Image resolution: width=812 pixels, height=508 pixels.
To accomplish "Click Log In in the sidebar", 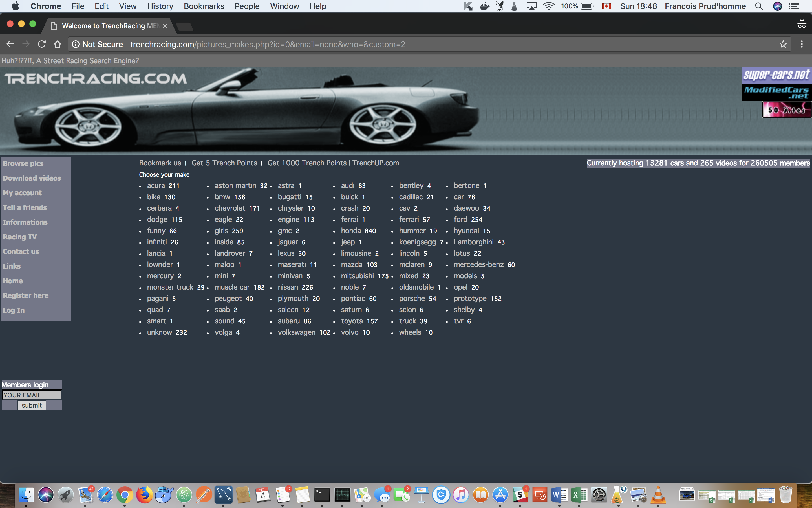I will tap(14, 310).
